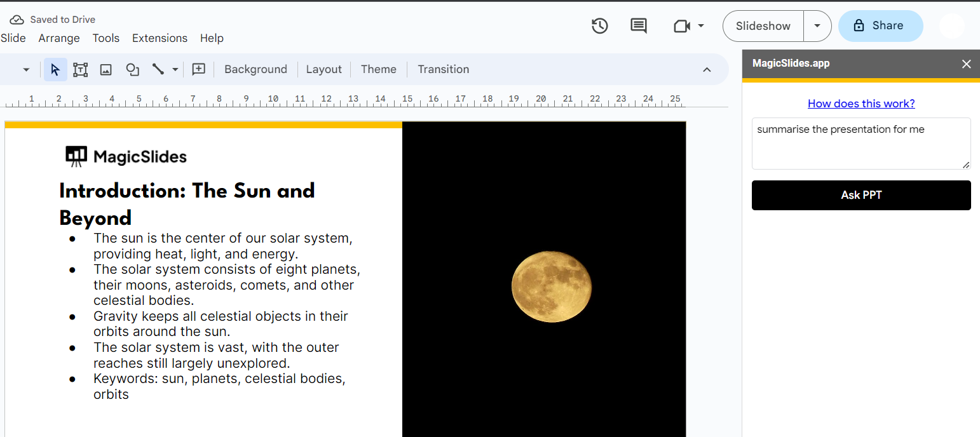Select the cursor arrow tool

tap(55, 69)
